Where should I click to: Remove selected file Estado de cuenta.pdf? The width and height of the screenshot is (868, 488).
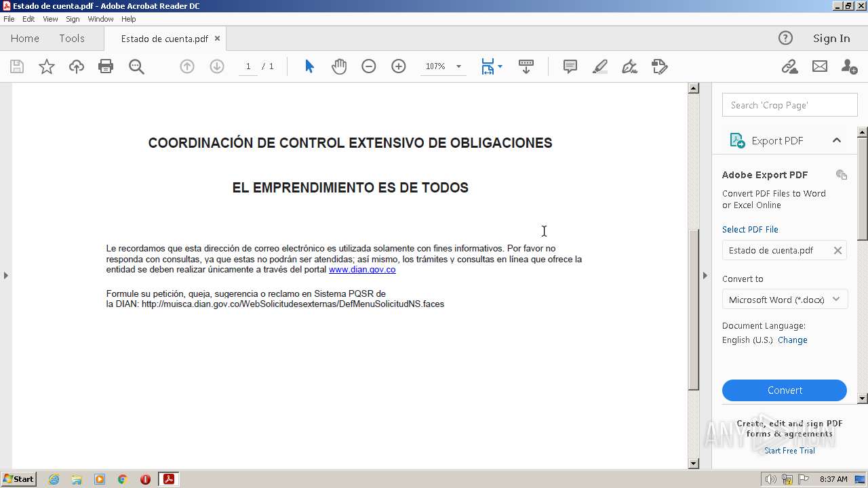coord(837,250)
